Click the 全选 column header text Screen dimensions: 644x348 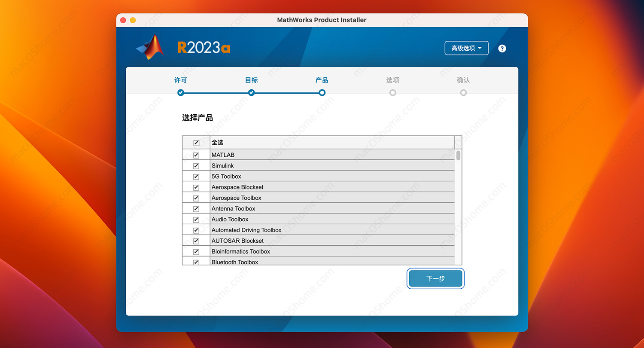tap(218, 143)
